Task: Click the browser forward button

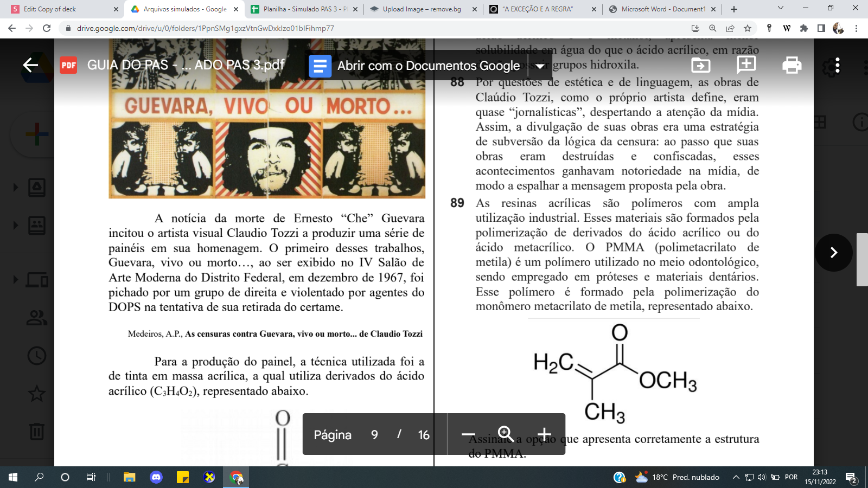Action: (29, 28)
